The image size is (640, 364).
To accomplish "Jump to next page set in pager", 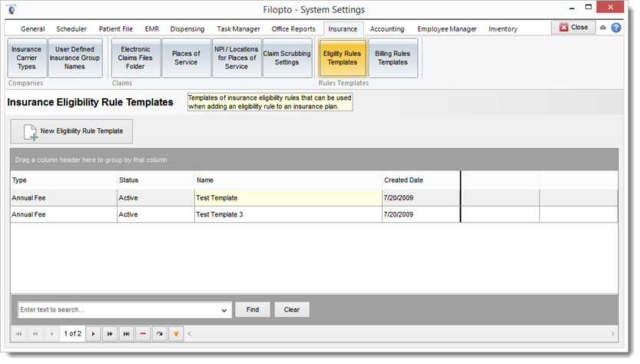I will 110,334.
